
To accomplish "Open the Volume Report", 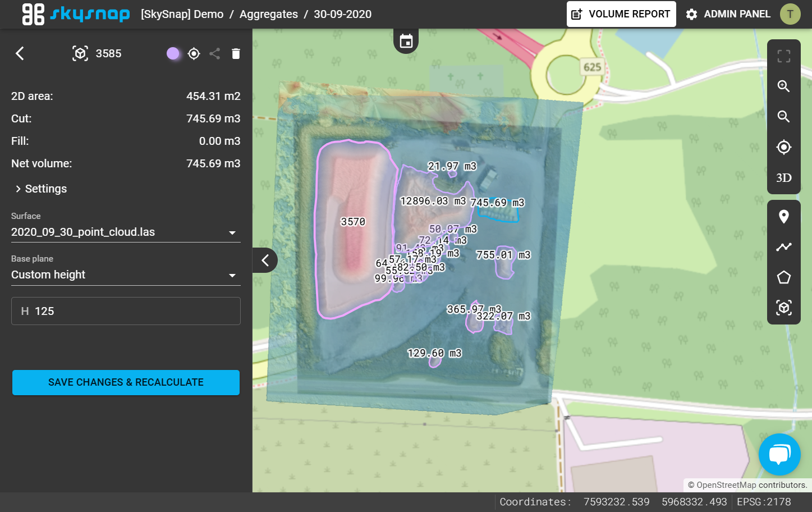I will point(621,14).
